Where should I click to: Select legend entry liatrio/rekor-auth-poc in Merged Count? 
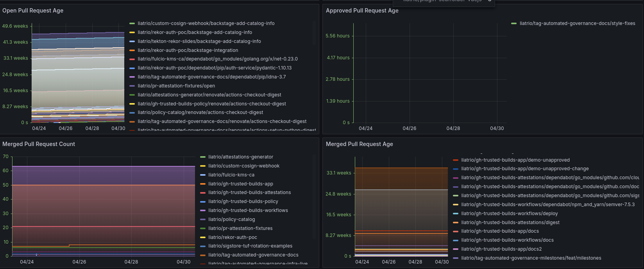pyautogui.click(x=233, y=237)
